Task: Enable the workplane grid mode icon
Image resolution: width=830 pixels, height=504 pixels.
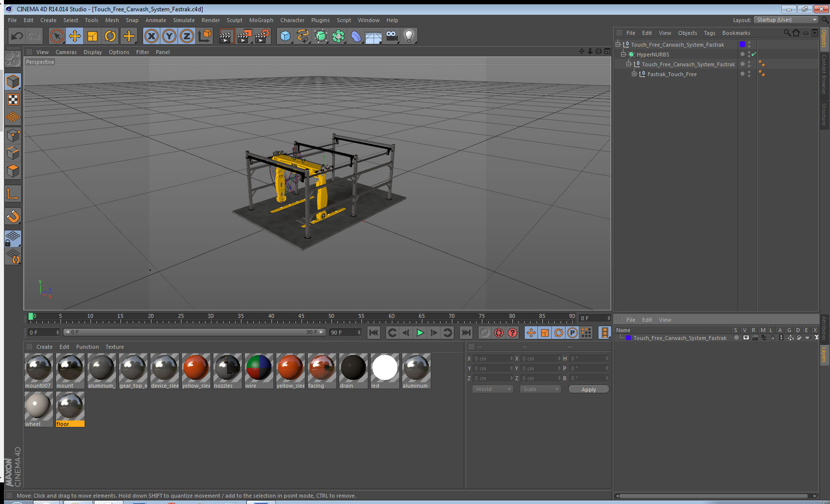Action: [x=13, y=117]
